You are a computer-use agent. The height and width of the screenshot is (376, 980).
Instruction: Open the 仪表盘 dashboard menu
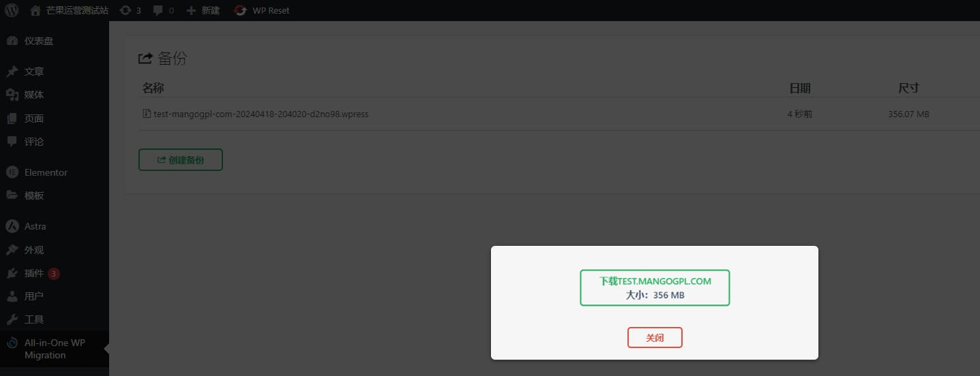(55, 41)
